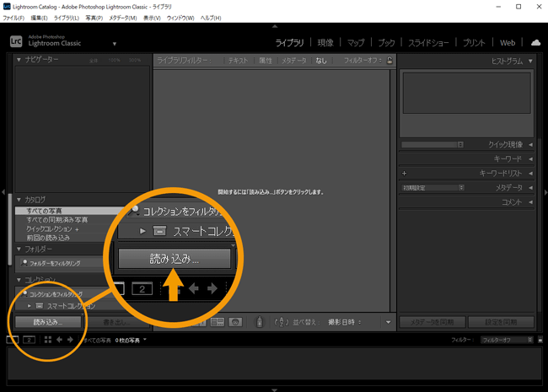Viewport: 548px width, 392px height.
Task: Enable テキスト filter in library filter bar
Action: (238, 61)
